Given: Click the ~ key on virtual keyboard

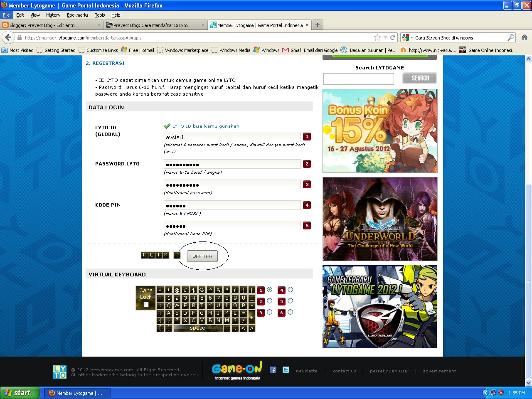Looking at the screenshot, I should tap(160, 290).
